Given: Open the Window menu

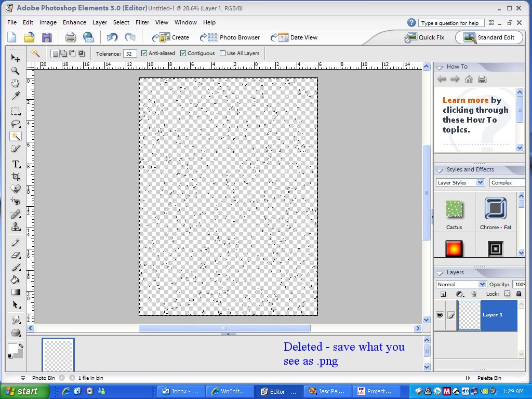Looking at the screenshot, I should point(185,22).
